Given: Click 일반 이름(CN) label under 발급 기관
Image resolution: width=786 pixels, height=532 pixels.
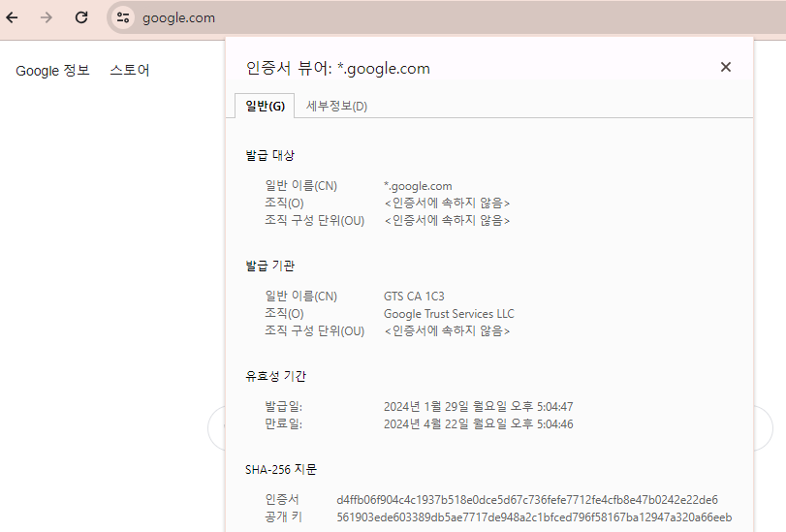Looking at the screenshot, I should (301, 297).
